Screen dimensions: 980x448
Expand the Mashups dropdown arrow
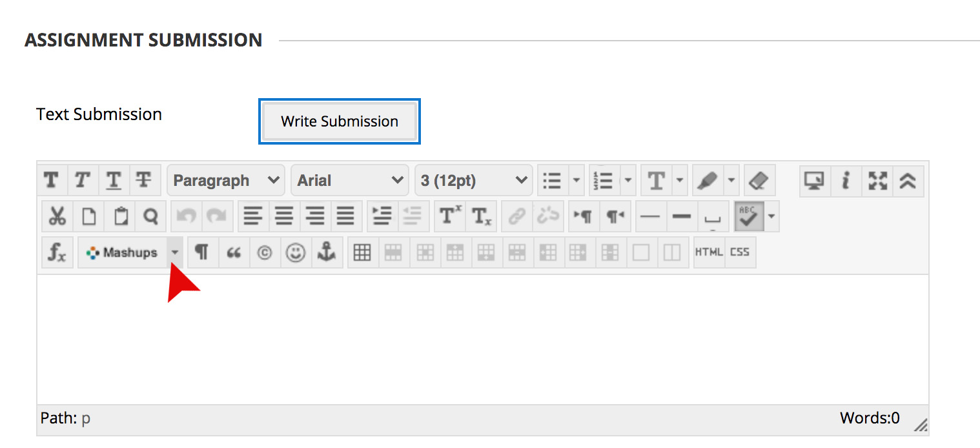(x=174, y=252)
